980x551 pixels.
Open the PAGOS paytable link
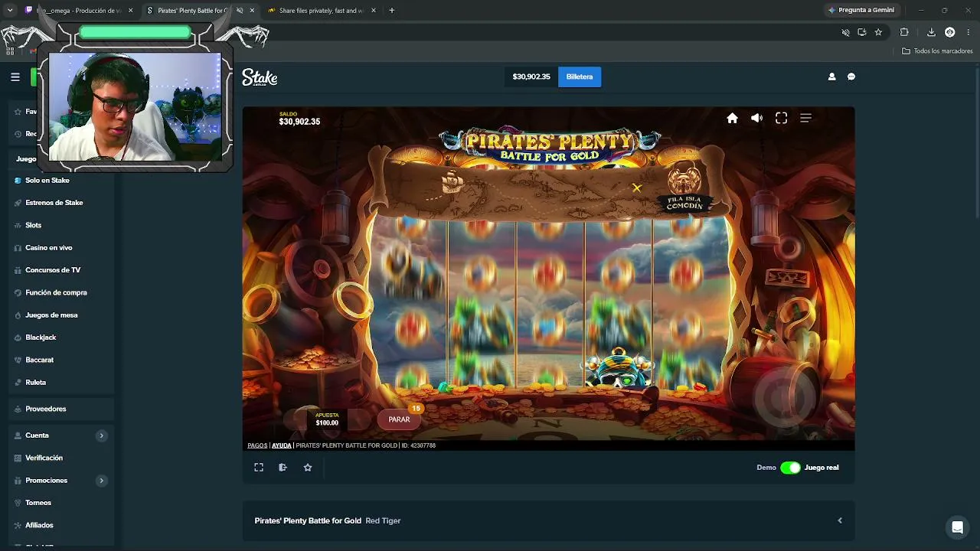coord(257,445)
